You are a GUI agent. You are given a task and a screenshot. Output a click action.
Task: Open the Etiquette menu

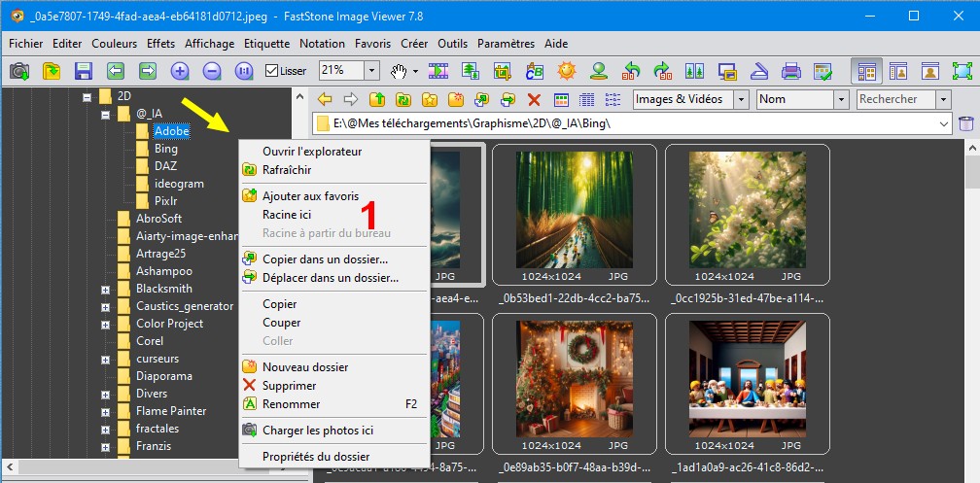[x=266, y=44]
